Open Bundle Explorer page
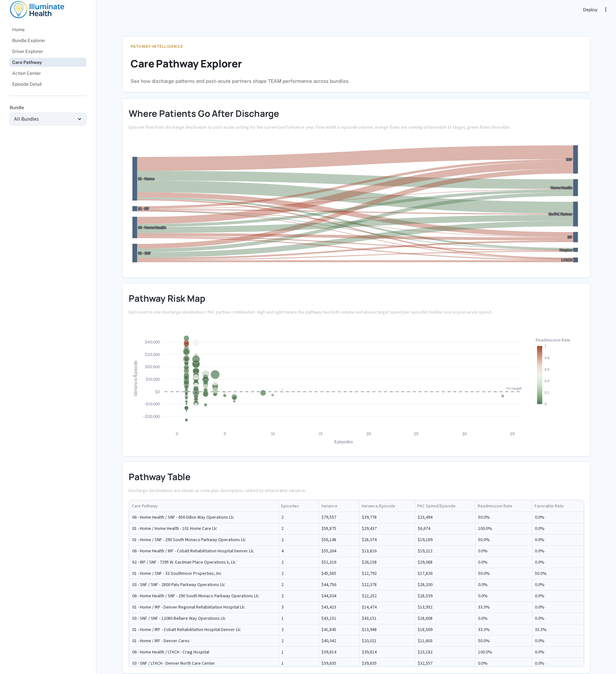 pyautogui.click(x=48, y=40)
